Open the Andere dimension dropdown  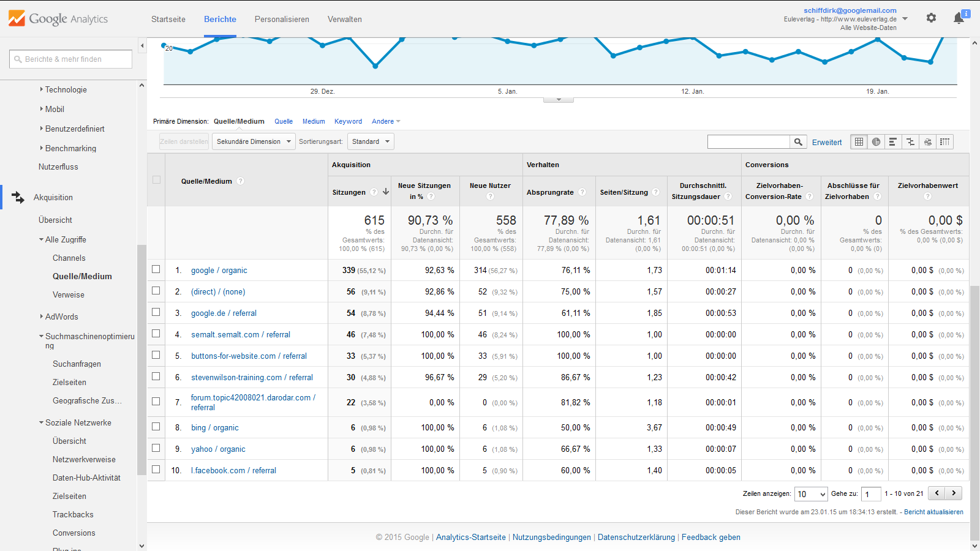coord(386,121)
